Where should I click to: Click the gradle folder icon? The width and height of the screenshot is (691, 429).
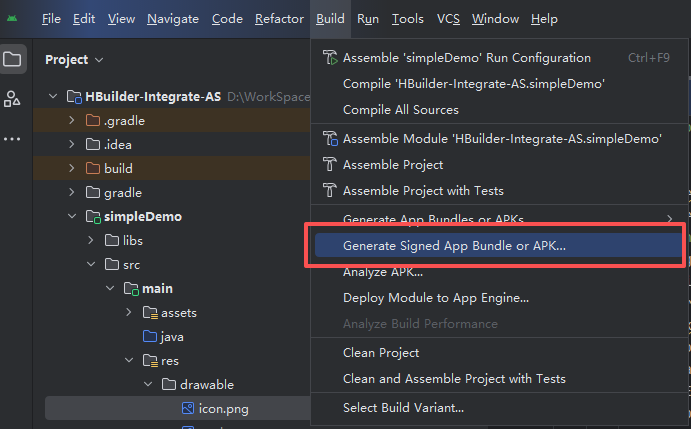(x=93, y=192)
